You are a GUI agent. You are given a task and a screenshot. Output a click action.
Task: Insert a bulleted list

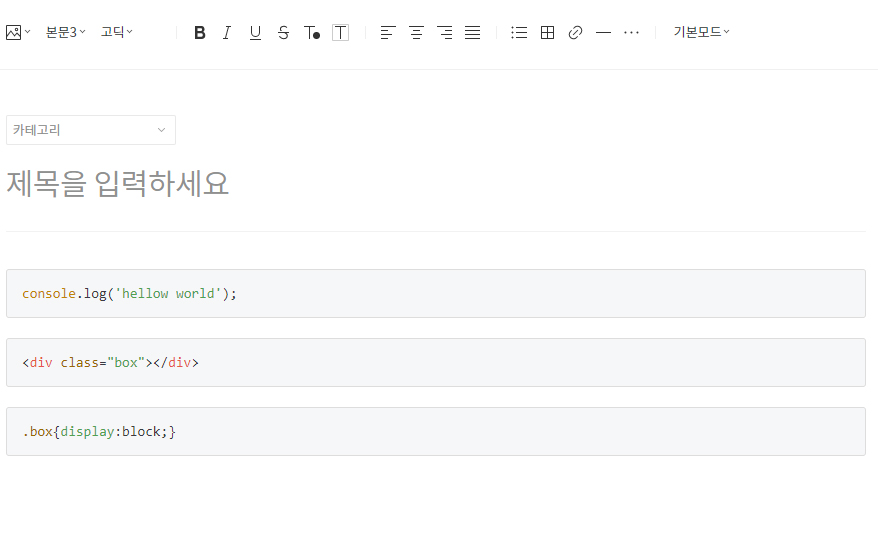[519, 33]
